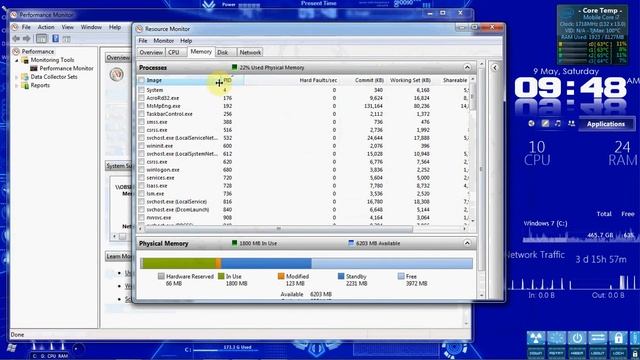The height and width of the screenshot is (360, 640).
Task: Click Core Temp gadget Intel logo
Action: (x=567, y=14)
